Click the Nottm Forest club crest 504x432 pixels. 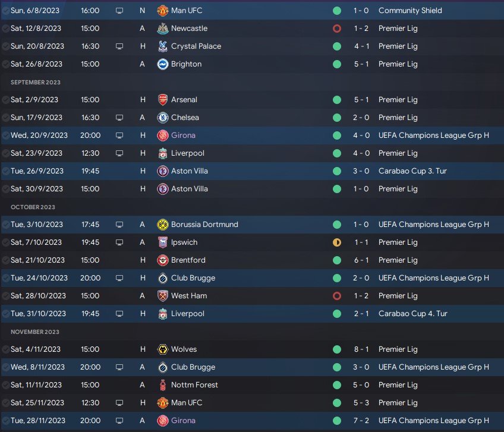163,384
